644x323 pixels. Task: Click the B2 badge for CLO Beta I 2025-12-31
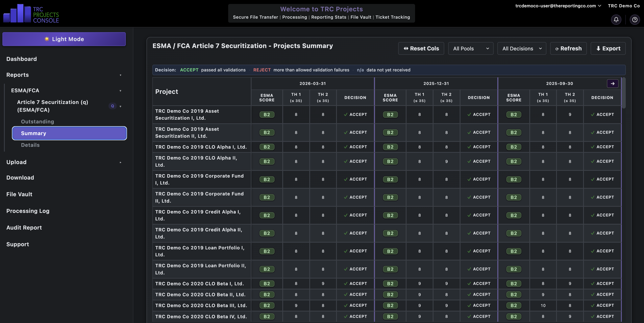(390, 284)
